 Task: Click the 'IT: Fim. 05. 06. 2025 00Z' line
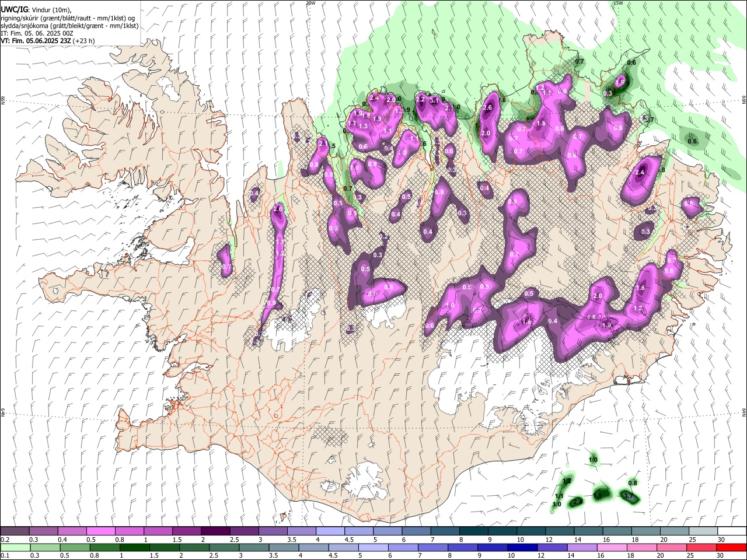click(x=37, y=33)
